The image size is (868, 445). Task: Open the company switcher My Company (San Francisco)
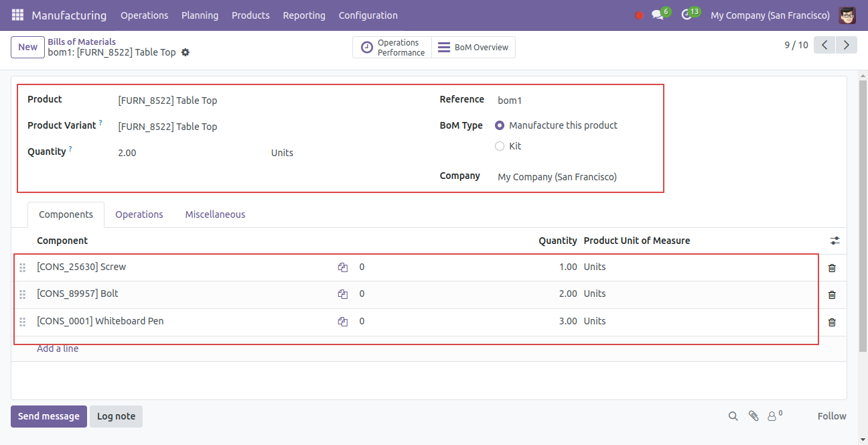point(770,15)
